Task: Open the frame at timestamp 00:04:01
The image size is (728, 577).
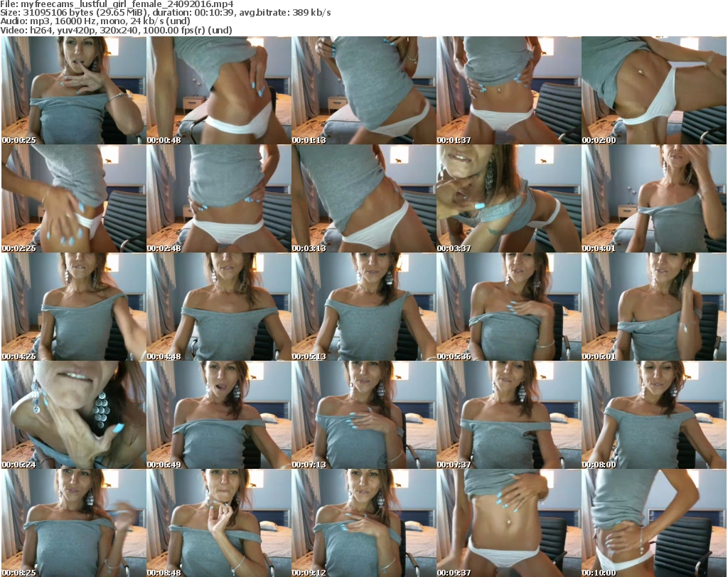Action: coord(654,198)
